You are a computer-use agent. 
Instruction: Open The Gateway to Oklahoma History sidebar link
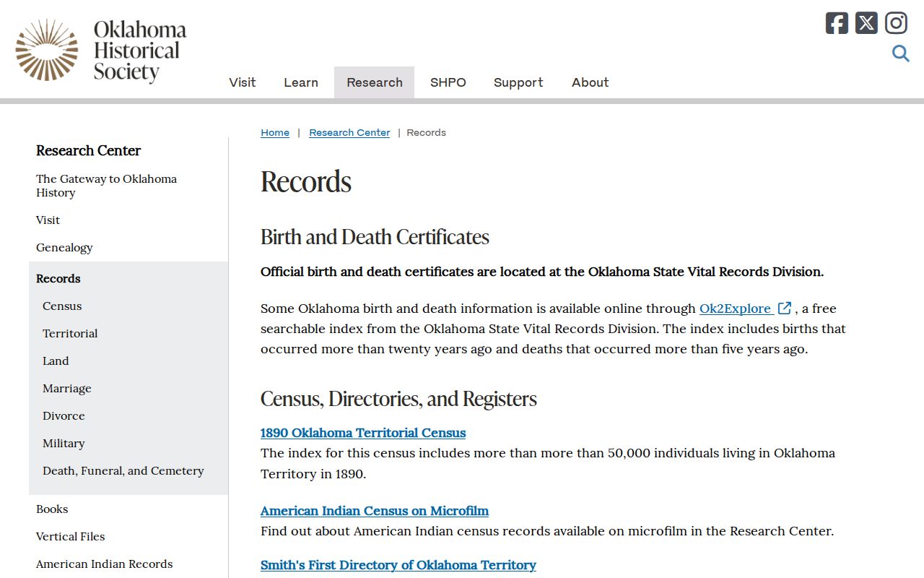(106, 186)
